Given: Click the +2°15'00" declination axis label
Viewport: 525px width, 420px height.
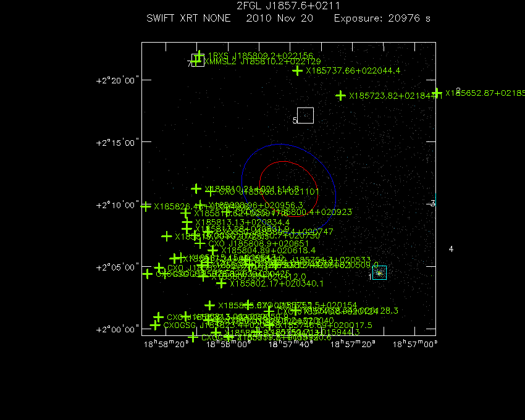Looking at the screenshot, I should [117, 143].
